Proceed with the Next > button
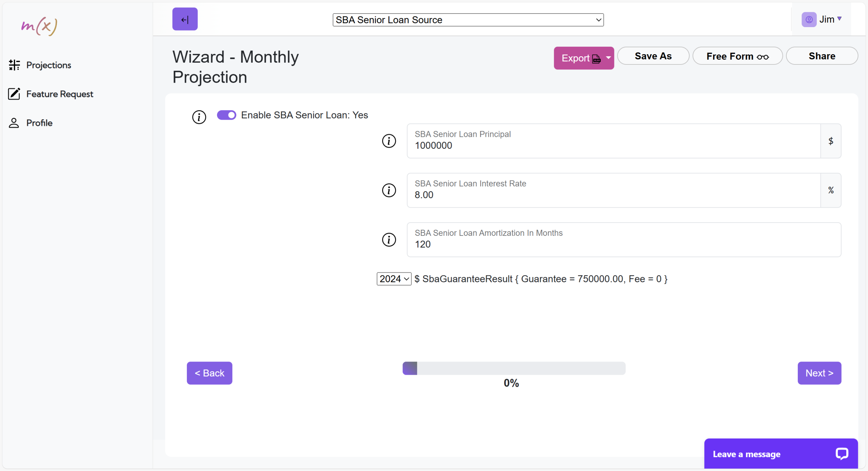This screenshot has height=471, width=868. click(819, 373)
